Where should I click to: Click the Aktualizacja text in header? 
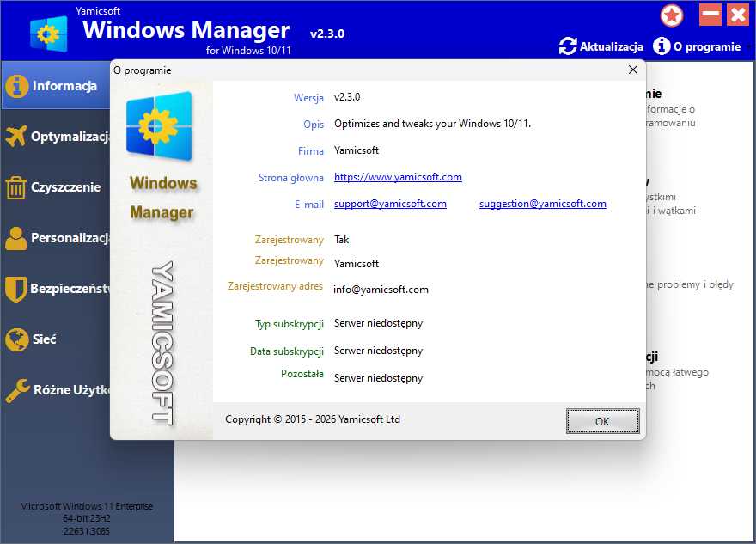click(x=612, y=46)
